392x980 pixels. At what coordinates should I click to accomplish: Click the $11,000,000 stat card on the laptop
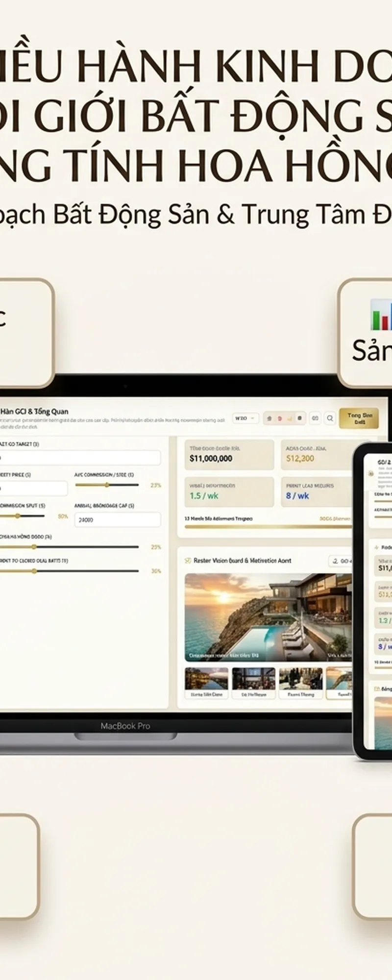pos(229,455)
